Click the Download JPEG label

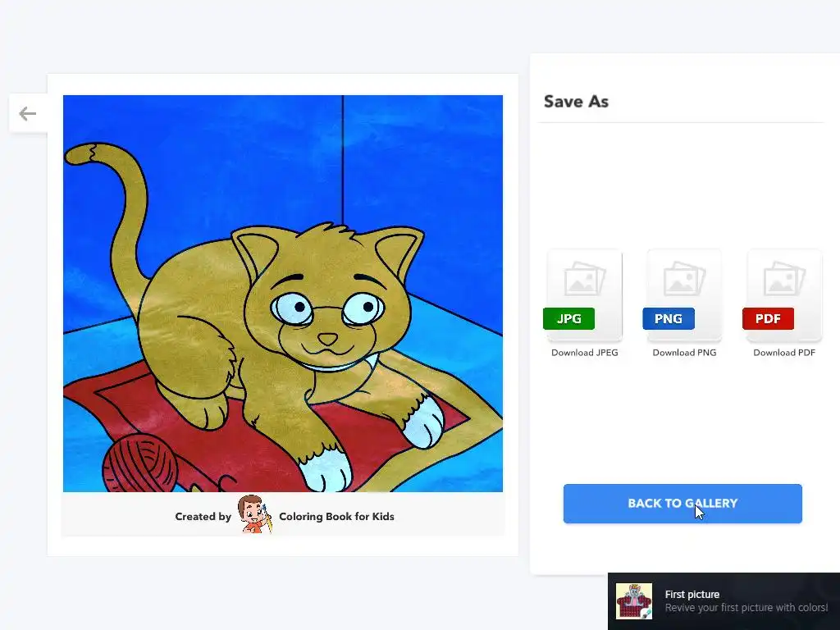584,353
